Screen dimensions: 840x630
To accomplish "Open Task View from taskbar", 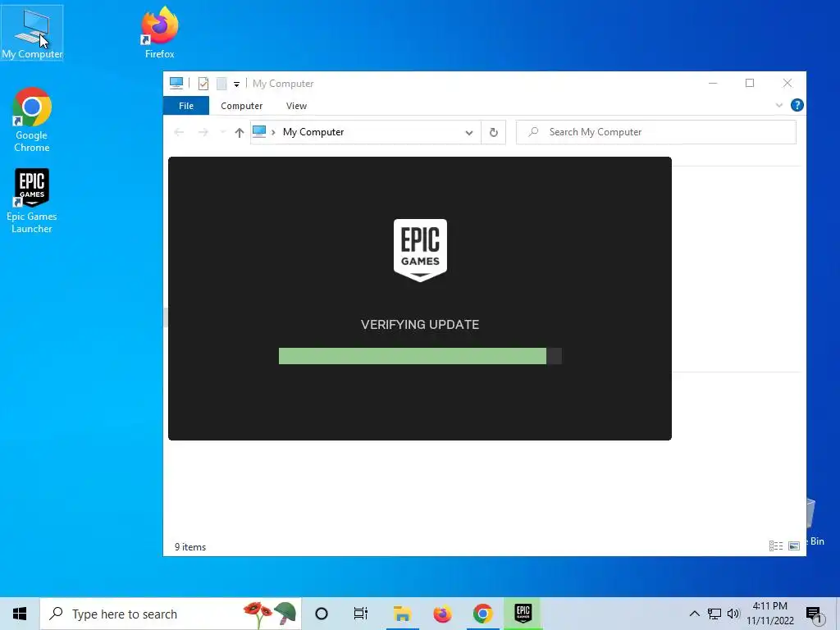I will point(361,614).
